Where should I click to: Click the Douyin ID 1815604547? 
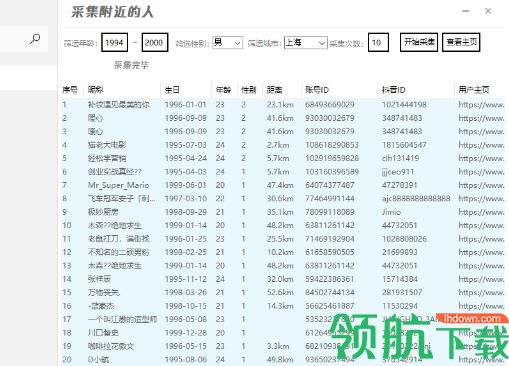click(404, 145)
